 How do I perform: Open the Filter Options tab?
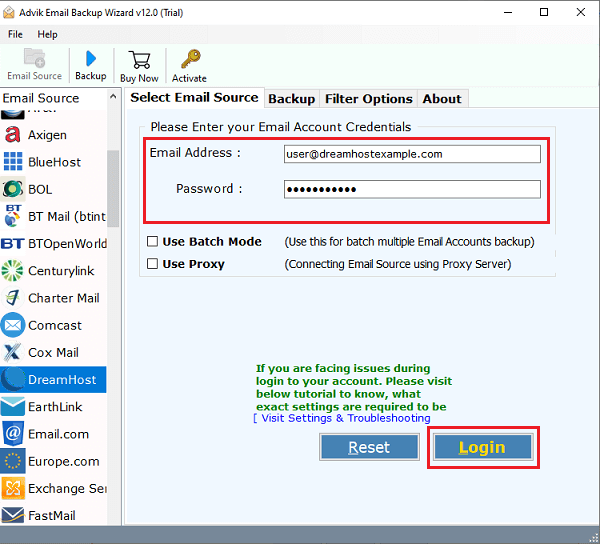click(368, 99)
